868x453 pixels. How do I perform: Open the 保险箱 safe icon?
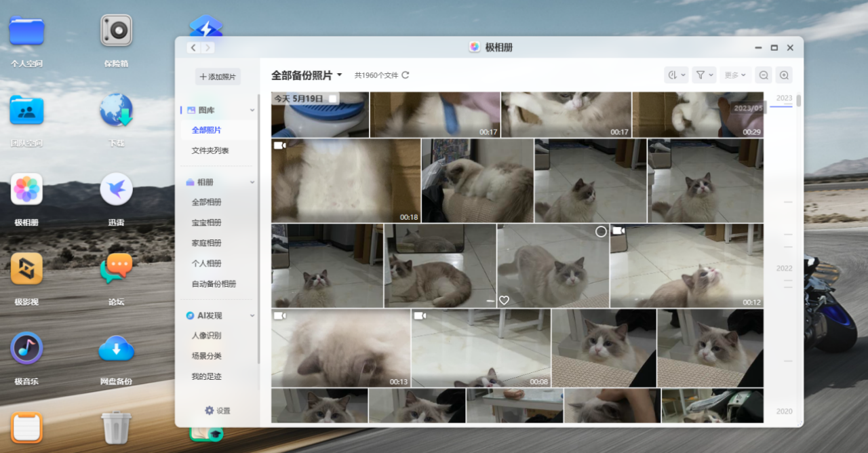point(116,31)
